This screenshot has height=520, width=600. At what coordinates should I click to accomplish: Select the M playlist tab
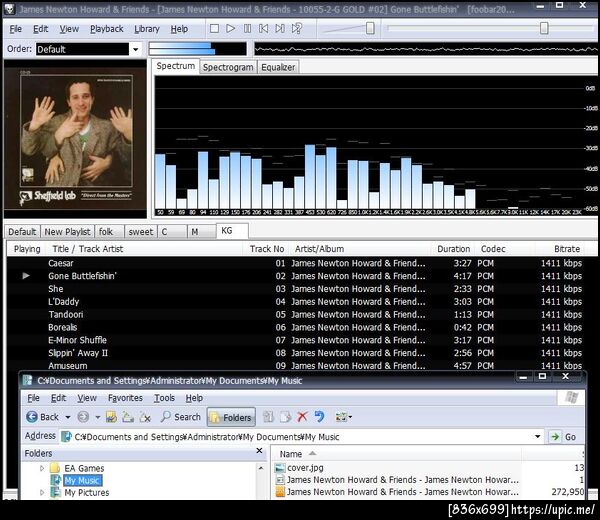pos(202,232)
